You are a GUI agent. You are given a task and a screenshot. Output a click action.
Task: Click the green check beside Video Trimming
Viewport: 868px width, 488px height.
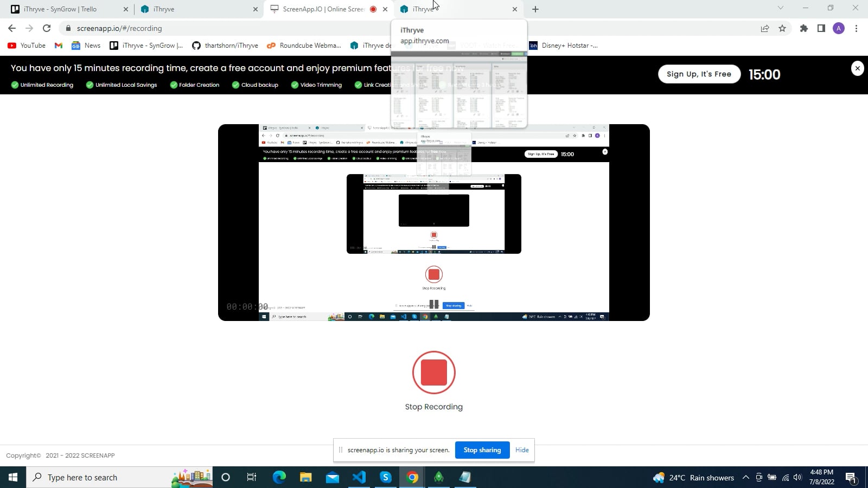point(296,85)
